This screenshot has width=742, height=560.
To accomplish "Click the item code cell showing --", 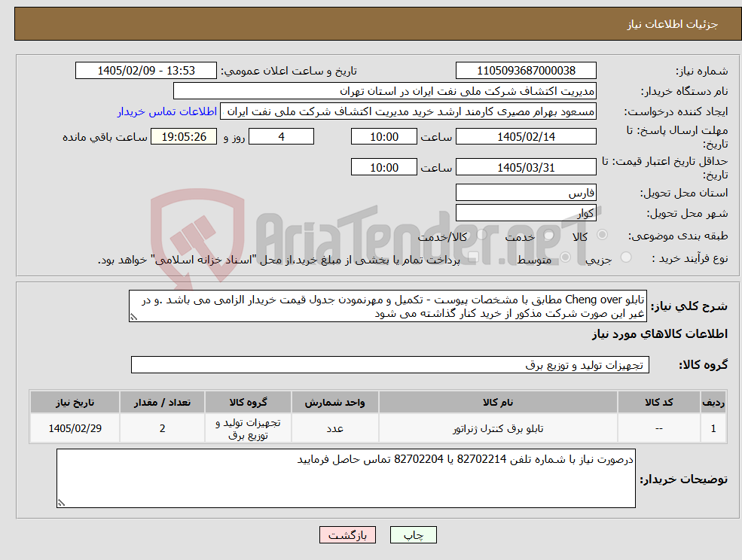I will (x=658, y=428).
